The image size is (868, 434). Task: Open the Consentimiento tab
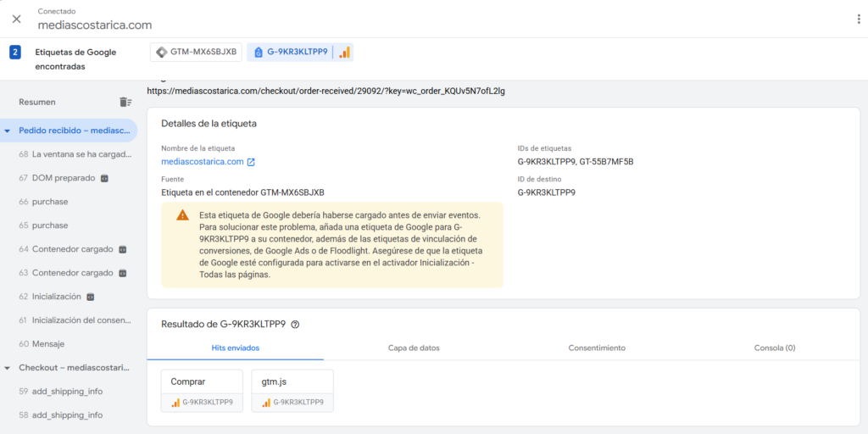click(x=597, y=348)
